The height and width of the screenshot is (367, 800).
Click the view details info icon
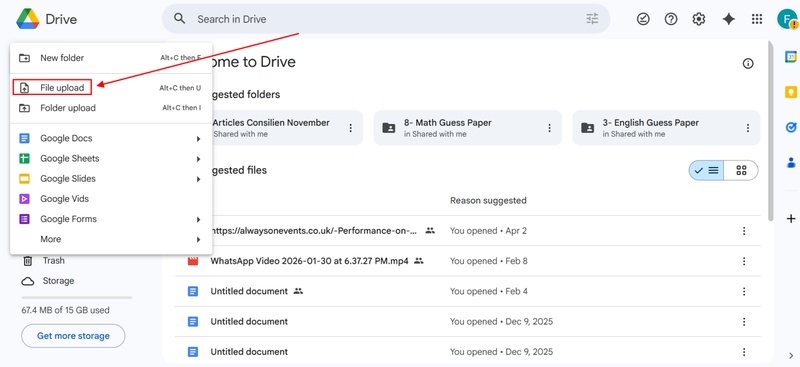[748, 64]
